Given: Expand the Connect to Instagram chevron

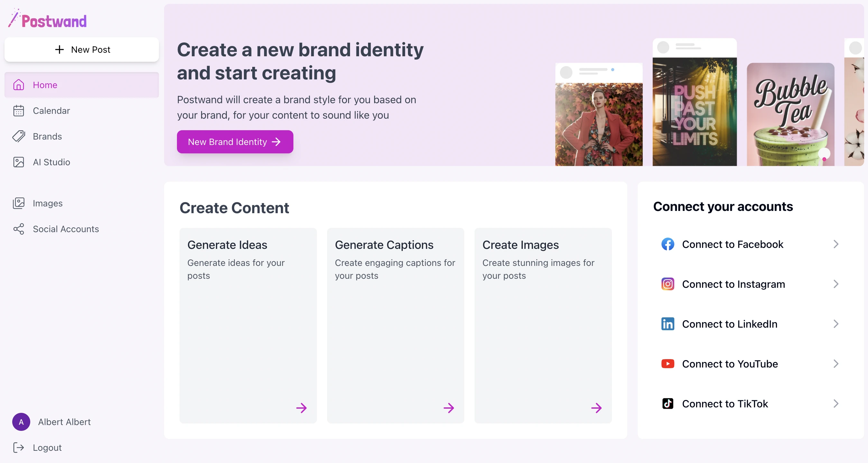Looking at the screenshot, I should [836, 284].
